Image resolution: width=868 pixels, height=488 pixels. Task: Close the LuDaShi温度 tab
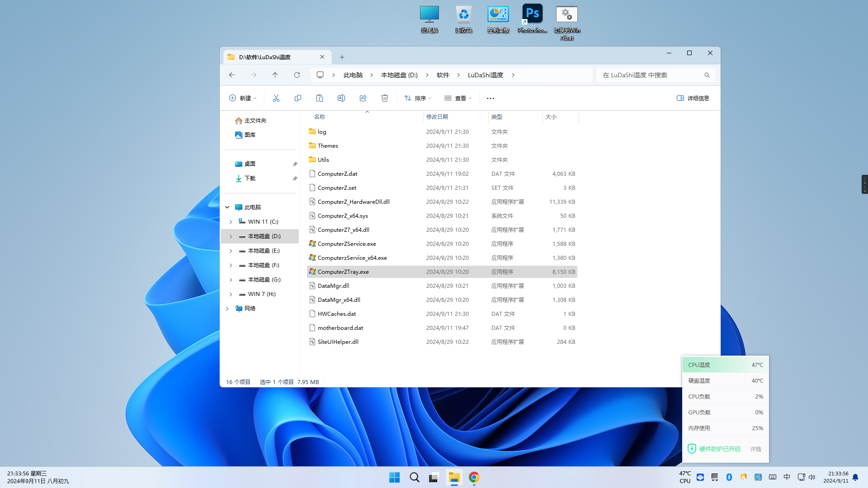(x=322, y=57)
